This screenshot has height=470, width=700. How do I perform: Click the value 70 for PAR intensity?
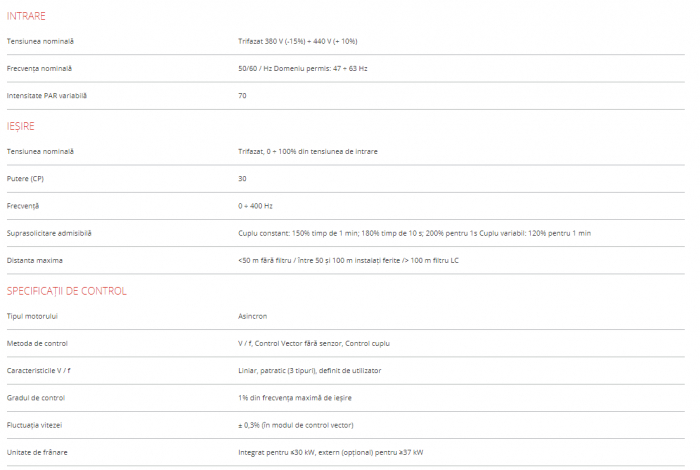click(242, 95)
